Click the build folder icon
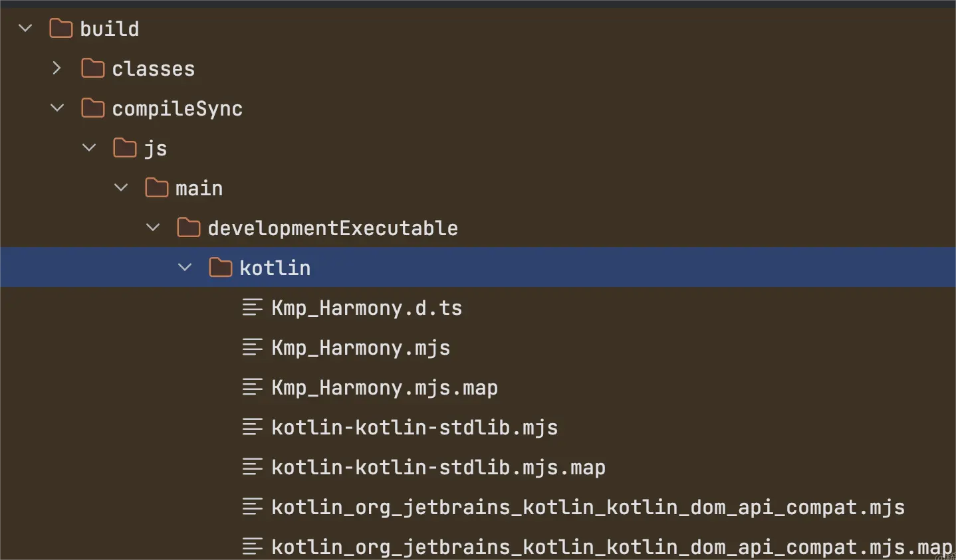This screenshot has width=956, height=560. pyautogui.click(x=61, y=29)
